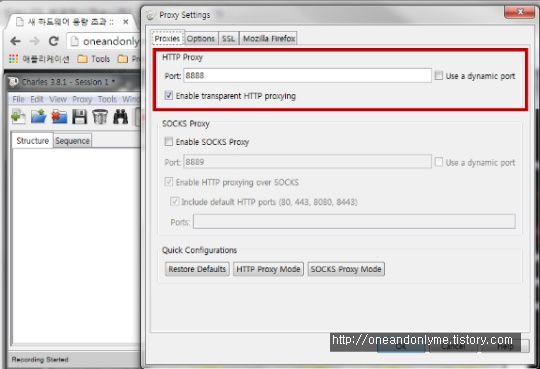Viewport: 540px width, 369px height.
Task: Click the New Session icon in Charles toolbar
Action: coord(18,117)
